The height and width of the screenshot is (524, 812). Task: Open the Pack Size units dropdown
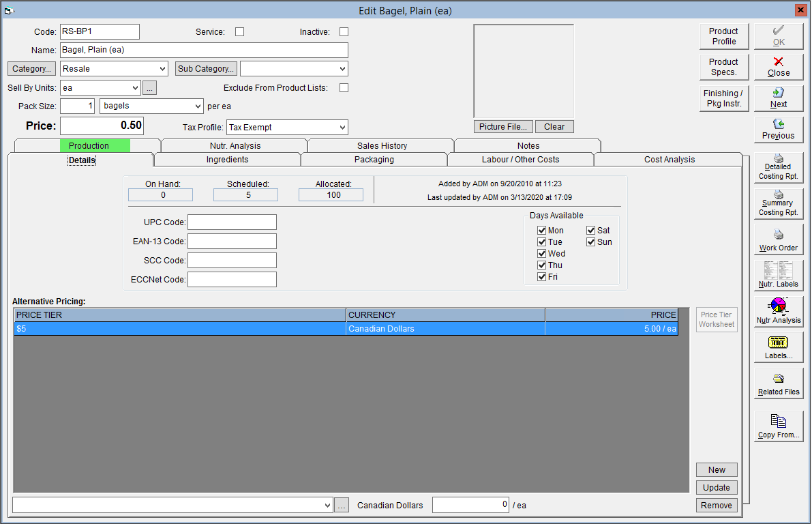pos(198,106)
